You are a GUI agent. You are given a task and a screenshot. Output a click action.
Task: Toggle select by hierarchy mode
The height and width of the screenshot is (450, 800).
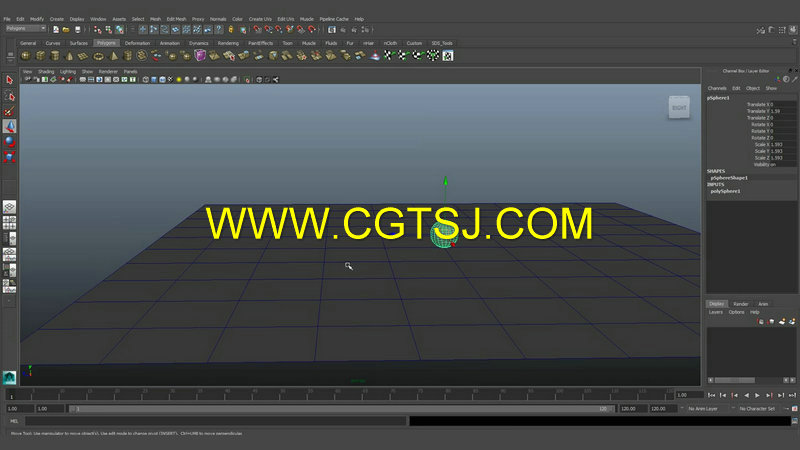click(97, 30)
